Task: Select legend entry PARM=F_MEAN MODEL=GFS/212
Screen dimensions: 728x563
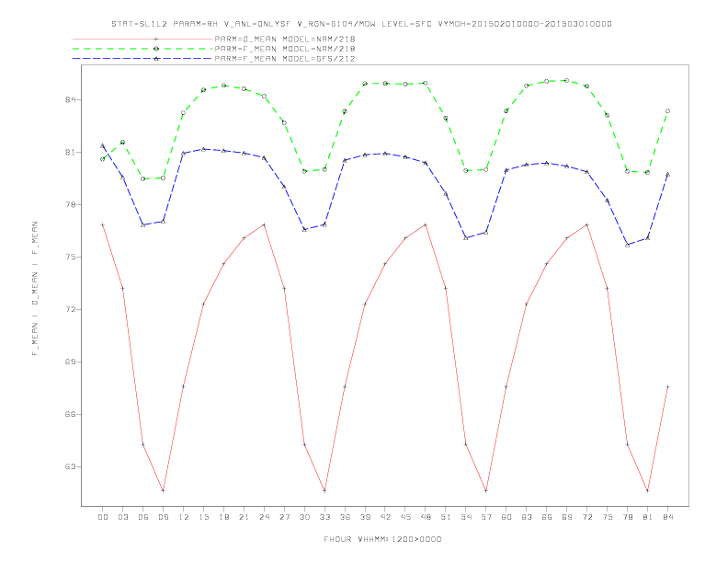Action: coord(285,59)
